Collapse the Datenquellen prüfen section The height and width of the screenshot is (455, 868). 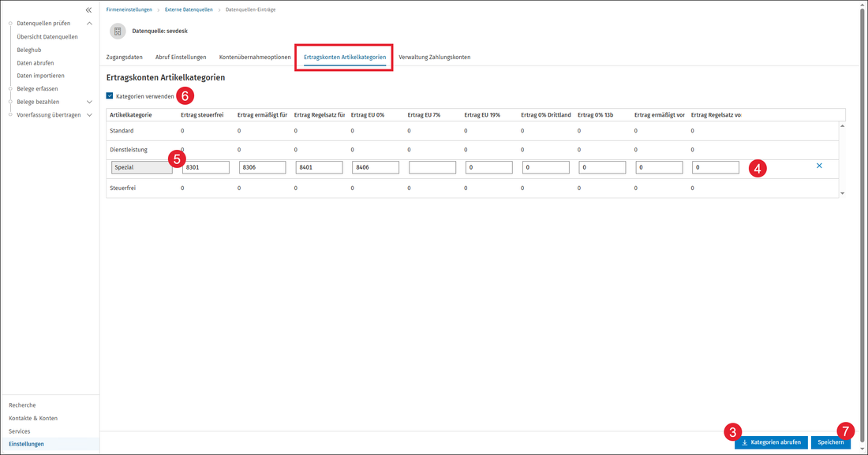click(89, 23)
